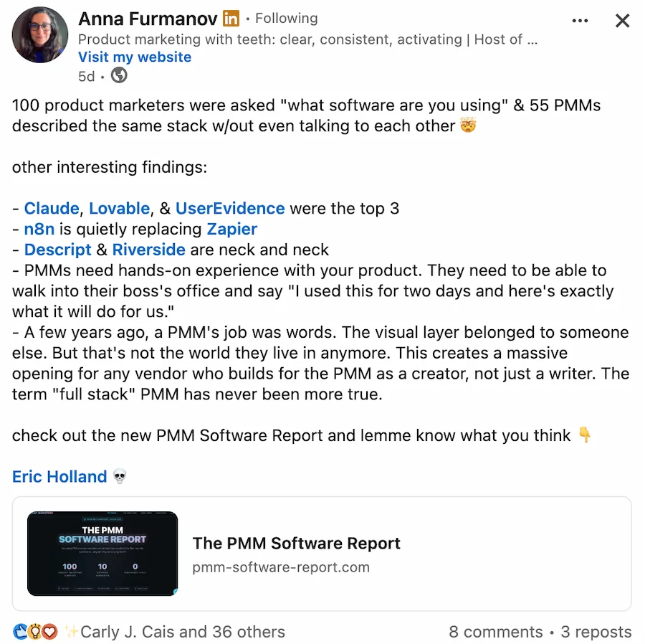645x644 pixels.
Task: Click the PMM Software Report preview image
Action: click(102, 553)
